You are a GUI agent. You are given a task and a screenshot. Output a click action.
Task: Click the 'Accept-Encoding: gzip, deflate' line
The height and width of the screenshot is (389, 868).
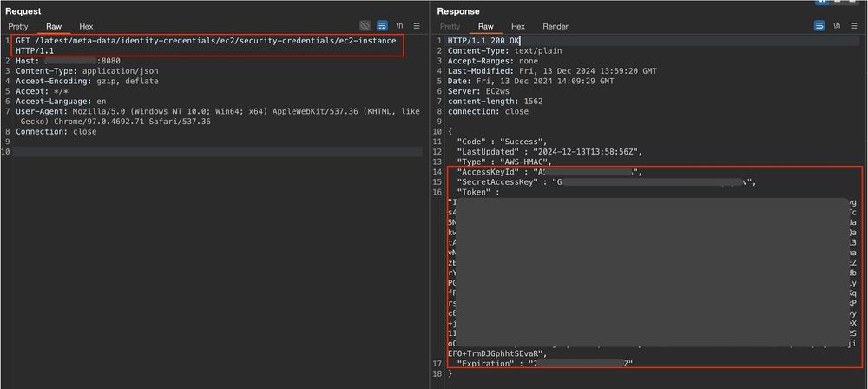tap(87, 81)
